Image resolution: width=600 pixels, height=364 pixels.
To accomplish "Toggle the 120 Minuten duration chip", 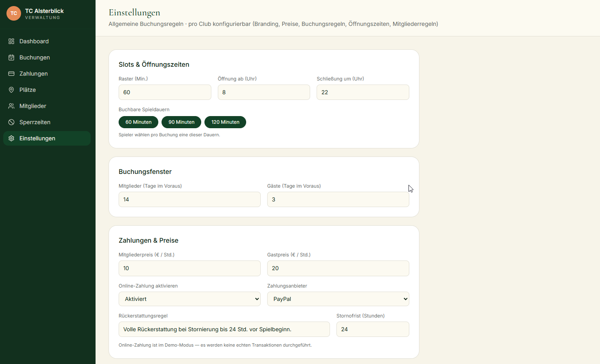I will [225, 122].
